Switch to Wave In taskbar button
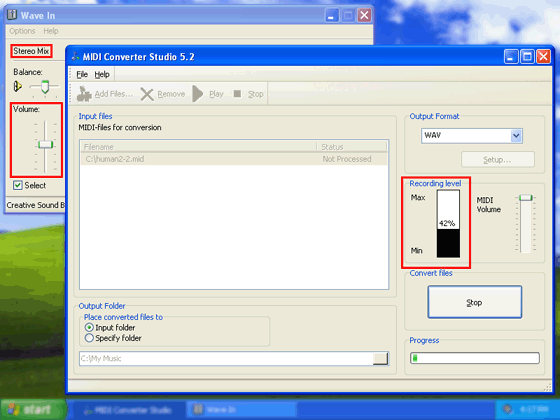 tap(243, 410)
